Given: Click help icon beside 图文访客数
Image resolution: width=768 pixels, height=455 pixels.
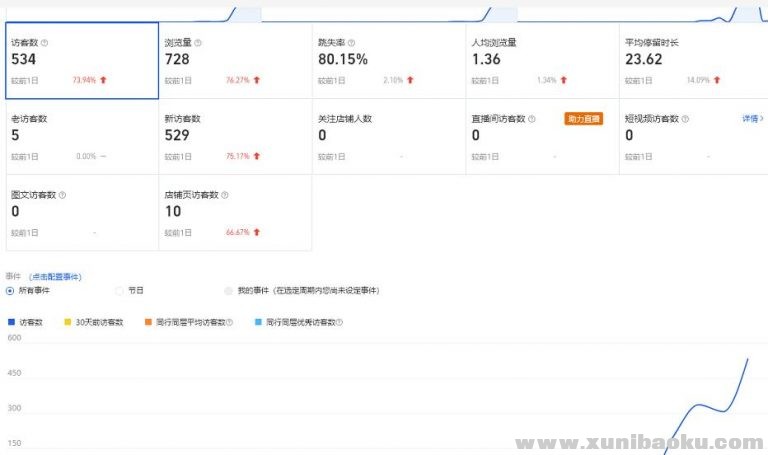Looking at the screenshot, I should coord(62,195).
